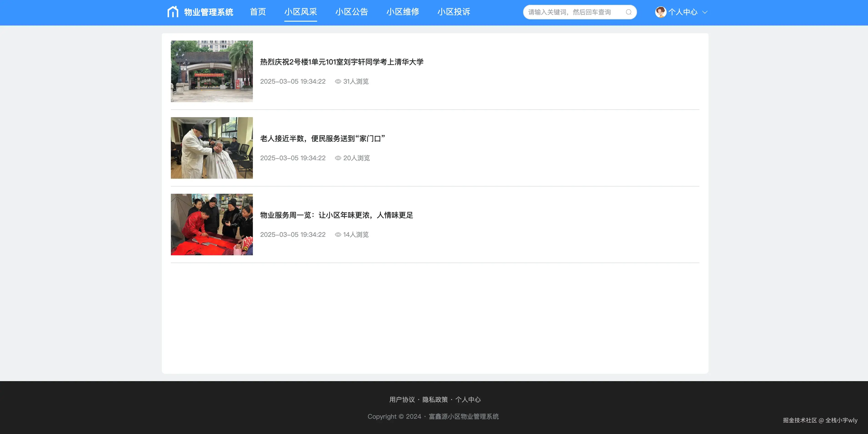Open the 物业服务周一览 article title
This screenshot has height=434, width=868.
coord(336,215)
